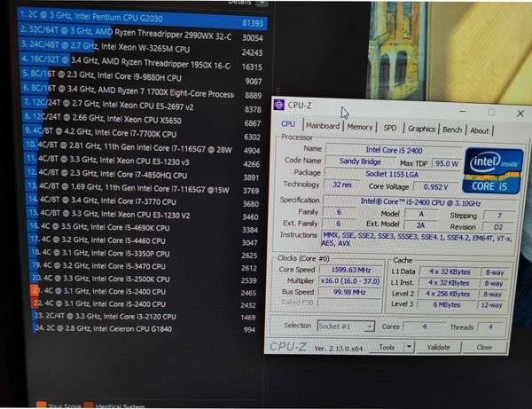Select the Intel Core i7-7700K benchmark row

[x=142, y=133]
